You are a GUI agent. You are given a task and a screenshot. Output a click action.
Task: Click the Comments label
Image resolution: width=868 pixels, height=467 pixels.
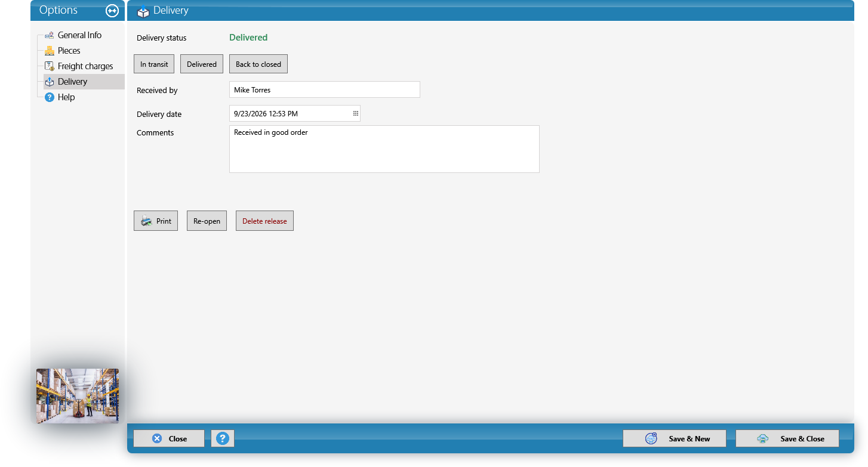point(155,132)
